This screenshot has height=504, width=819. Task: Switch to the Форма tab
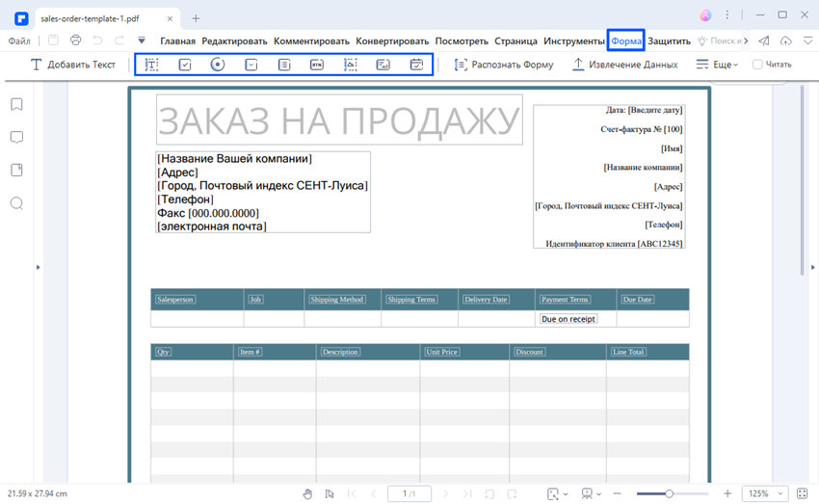pos(625,40)
